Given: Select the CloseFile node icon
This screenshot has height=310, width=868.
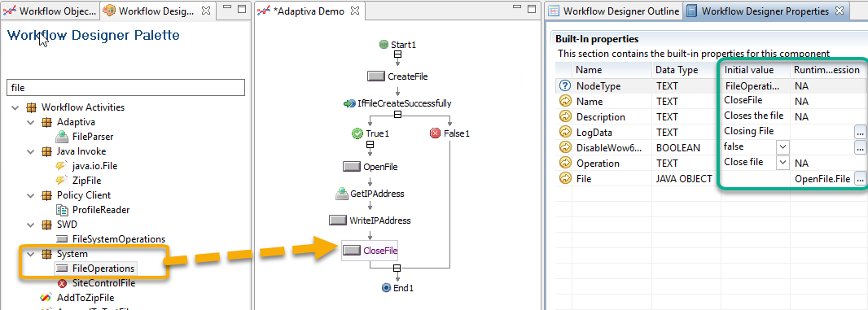Looking at the screenshot, I should (x=352, y=251).
